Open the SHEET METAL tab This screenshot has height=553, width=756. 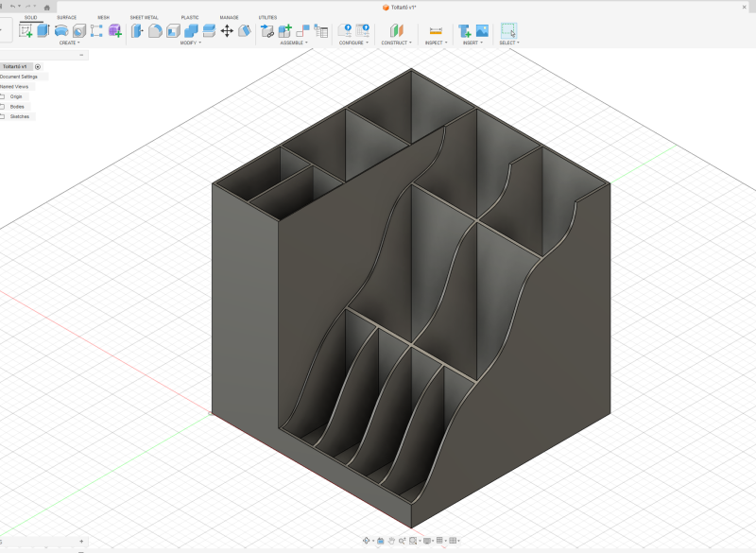[x=144, y=17]
